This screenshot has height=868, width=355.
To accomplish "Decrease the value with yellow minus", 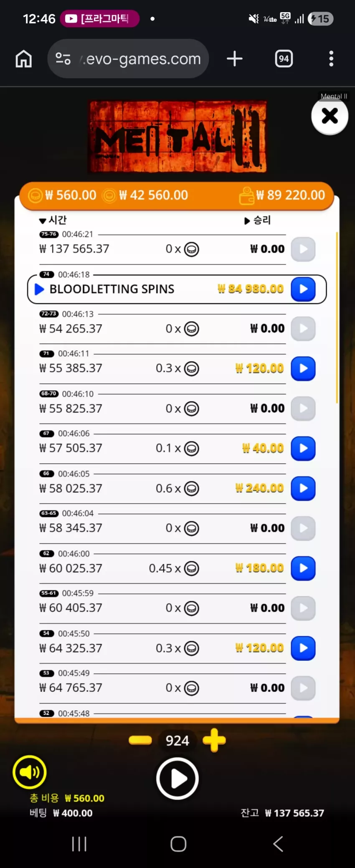I will click(x=140, y=740).
